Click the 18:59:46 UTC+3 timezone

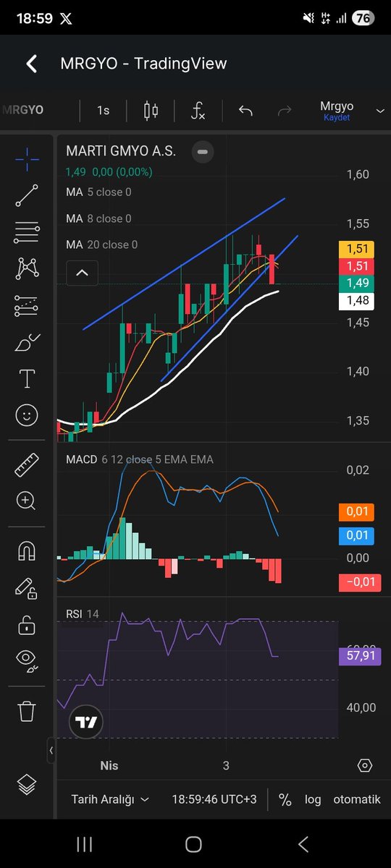[214, 799]
